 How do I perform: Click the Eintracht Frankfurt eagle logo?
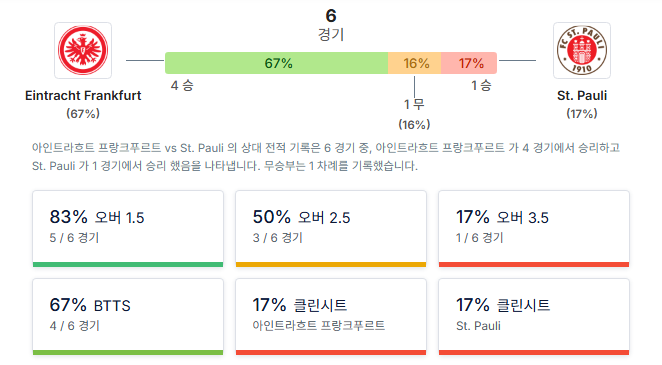[x=83, y=51]
